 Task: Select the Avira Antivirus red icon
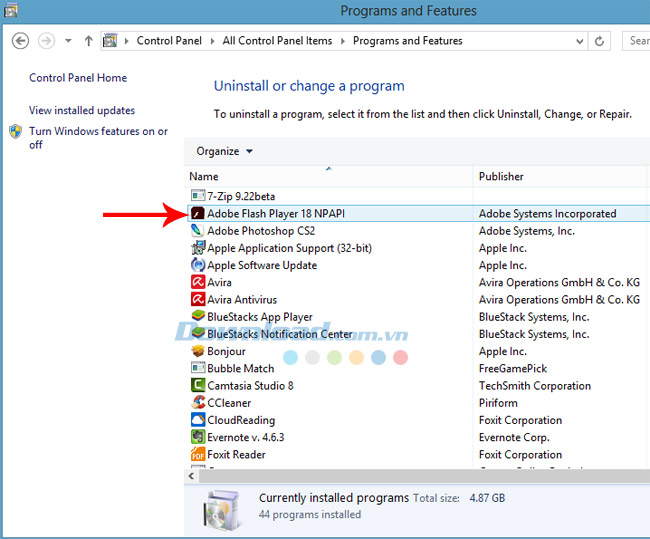[198, 300]
